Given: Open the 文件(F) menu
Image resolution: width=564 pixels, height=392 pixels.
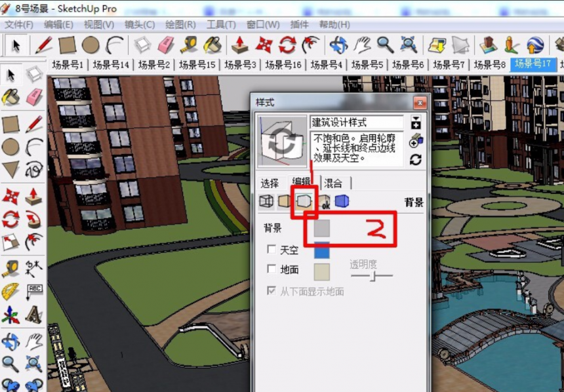Looking at the screenshot, I should coord(19,25).
